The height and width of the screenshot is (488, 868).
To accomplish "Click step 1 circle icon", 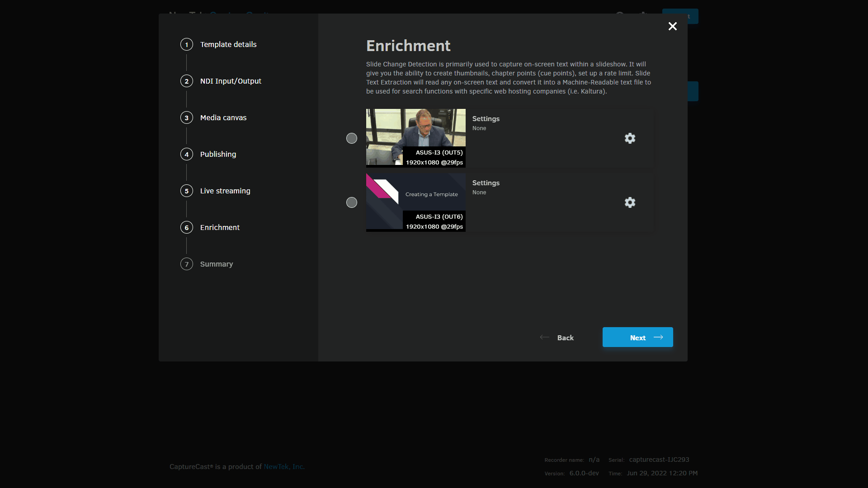I will point(186,44).
